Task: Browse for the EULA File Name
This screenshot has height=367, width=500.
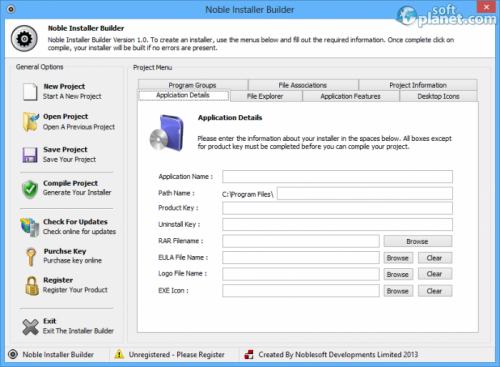Action: tap(398, 258)
